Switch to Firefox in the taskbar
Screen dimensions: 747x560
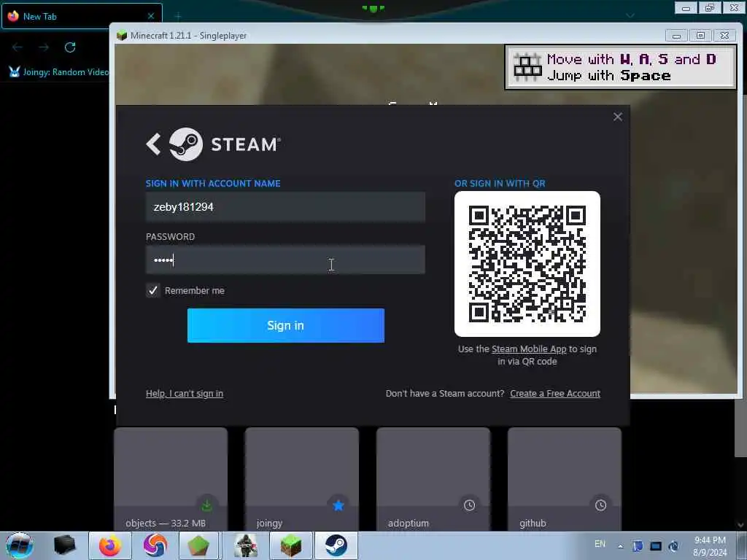tap(110, 545)
